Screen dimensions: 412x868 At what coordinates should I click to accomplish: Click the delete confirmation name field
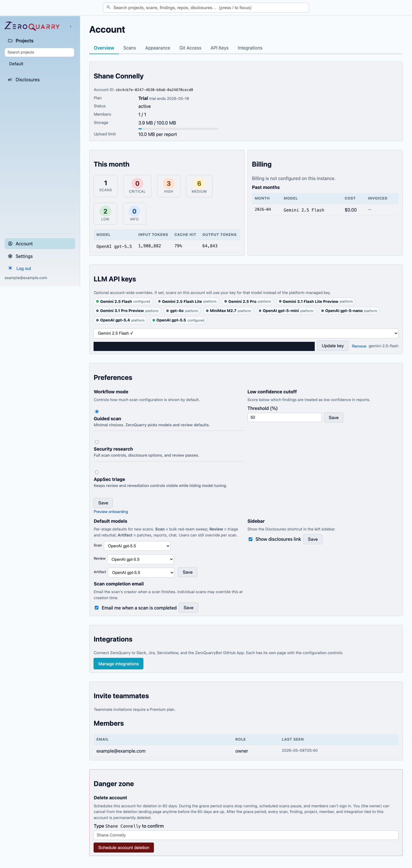point(246,835)
